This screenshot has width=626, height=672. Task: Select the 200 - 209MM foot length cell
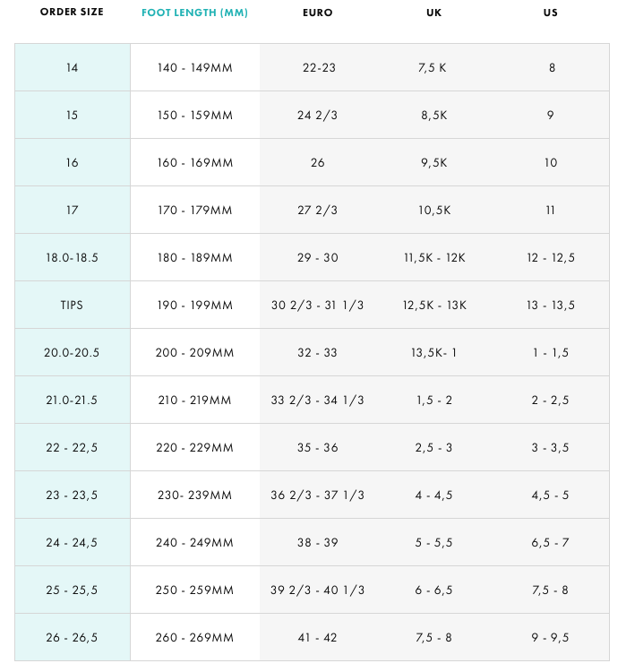[195, 352]
